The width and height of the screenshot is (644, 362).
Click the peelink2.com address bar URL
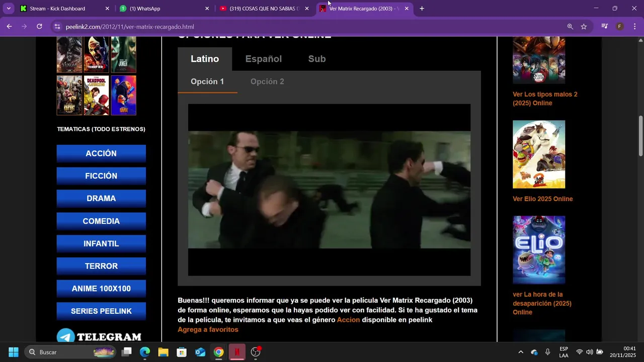pos(130,27)
